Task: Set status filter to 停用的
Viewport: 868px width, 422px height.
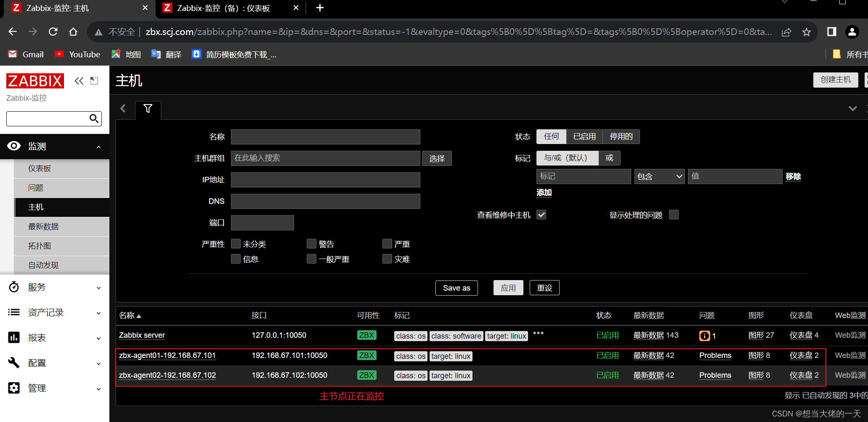Action: tap(621, 136)
